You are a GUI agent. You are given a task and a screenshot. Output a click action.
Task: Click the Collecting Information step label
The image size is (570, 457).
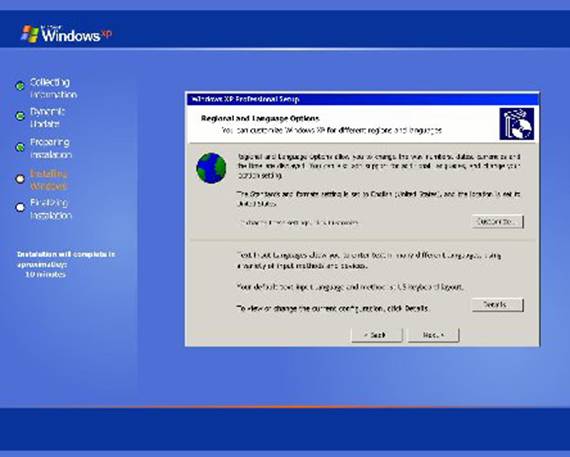tap(53, 88)
